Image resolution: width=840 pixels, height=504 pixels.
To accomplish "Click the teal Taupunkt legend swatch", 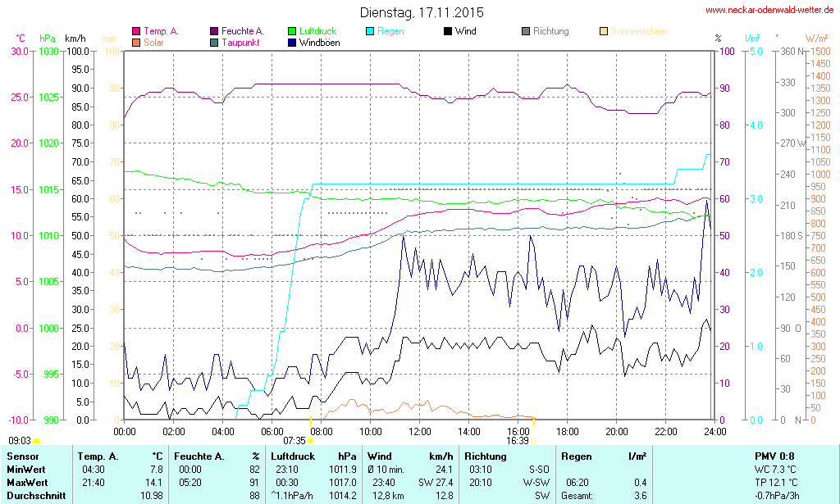I will 214,42.
